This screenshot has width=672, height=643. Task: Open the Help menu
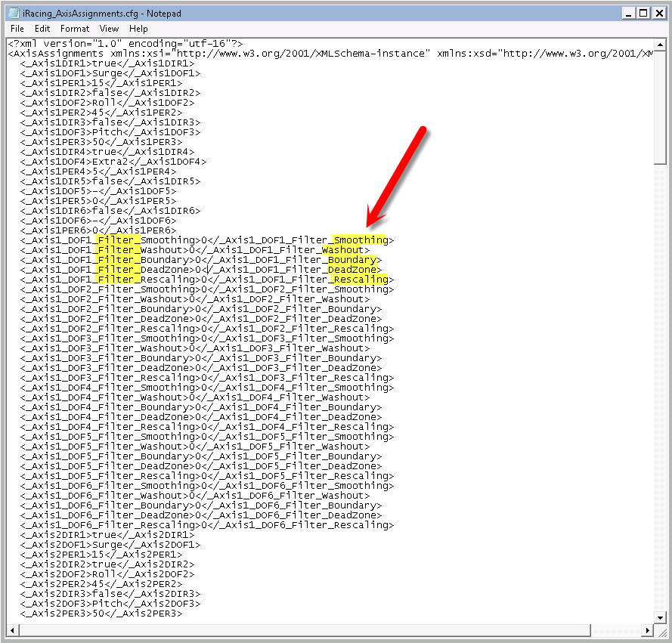tap(138, 29)
